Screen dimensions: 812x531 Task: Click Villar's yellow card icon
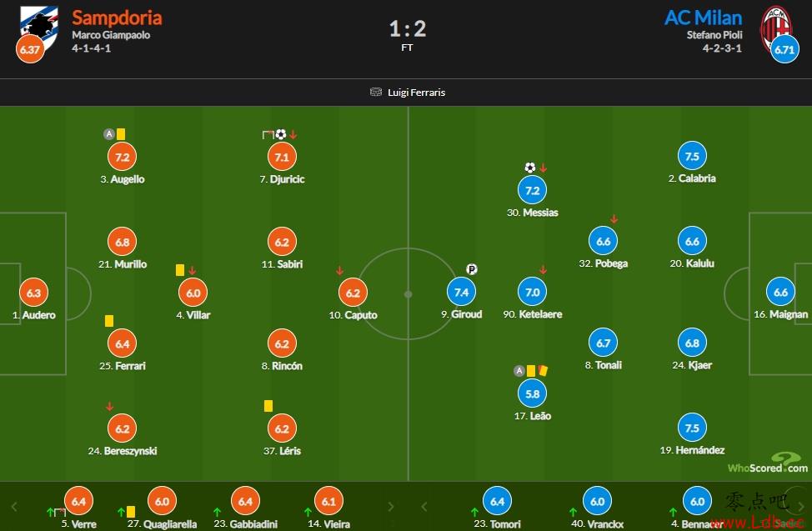point(180,270)
